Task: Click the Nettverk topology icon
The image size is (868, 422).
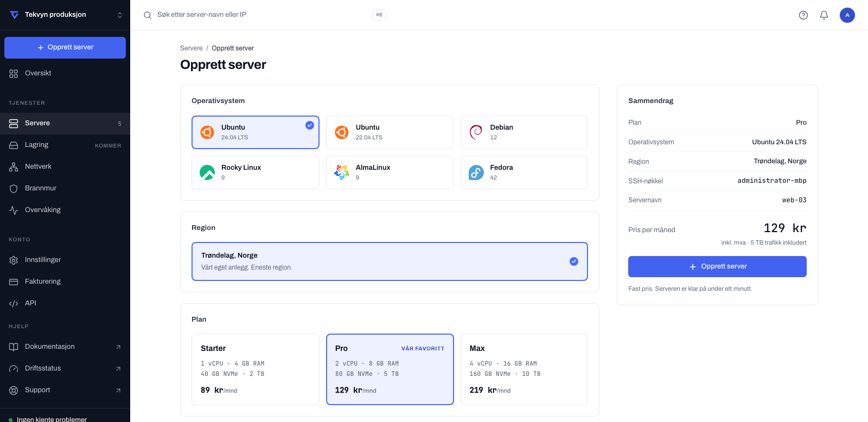Action: pyautogui.click(x=14, y=167)
